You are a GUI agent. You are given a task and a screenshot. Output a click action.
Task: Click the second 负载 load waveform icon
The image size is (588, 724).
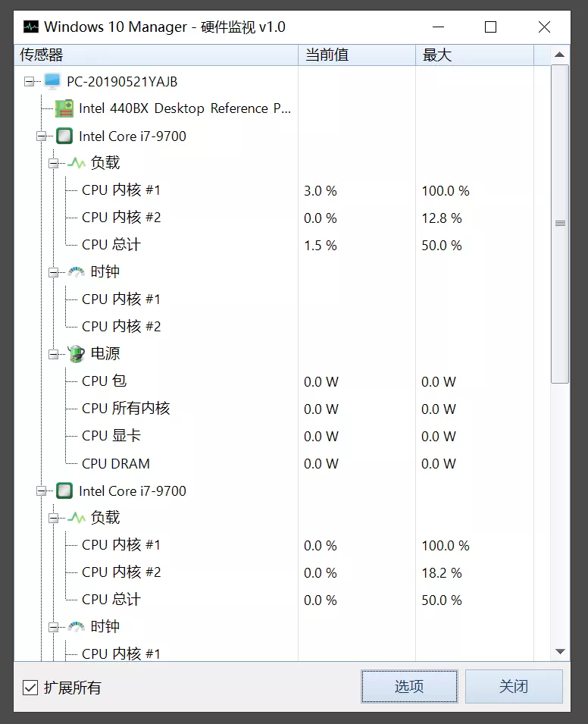click(x=77, y=518)
